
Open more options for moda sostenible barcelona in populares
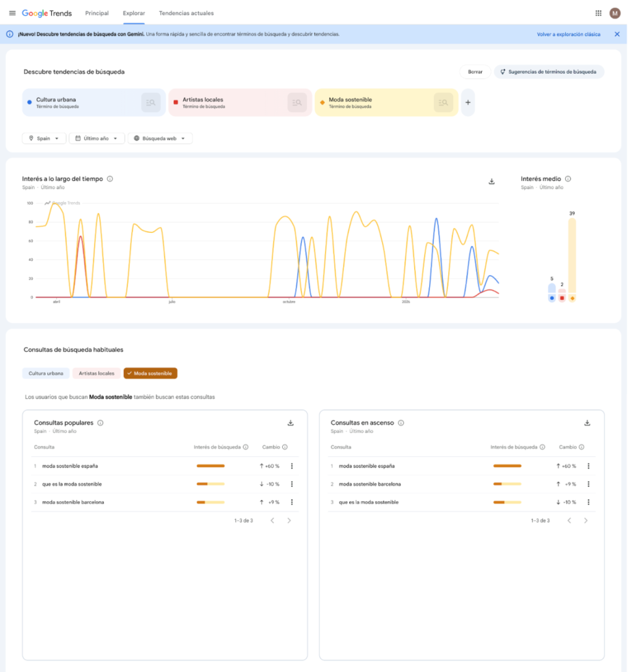point(291,502)
